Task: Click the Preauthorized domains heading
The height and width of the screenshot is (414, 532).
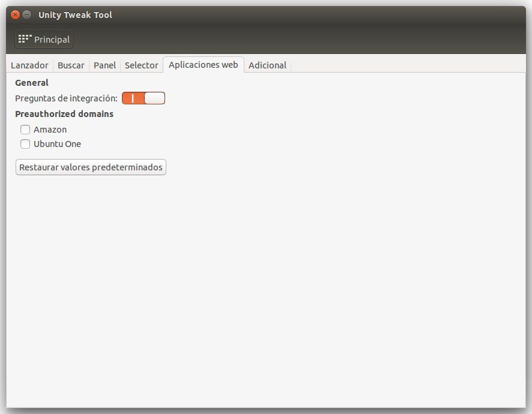Action: coord(64,114)
